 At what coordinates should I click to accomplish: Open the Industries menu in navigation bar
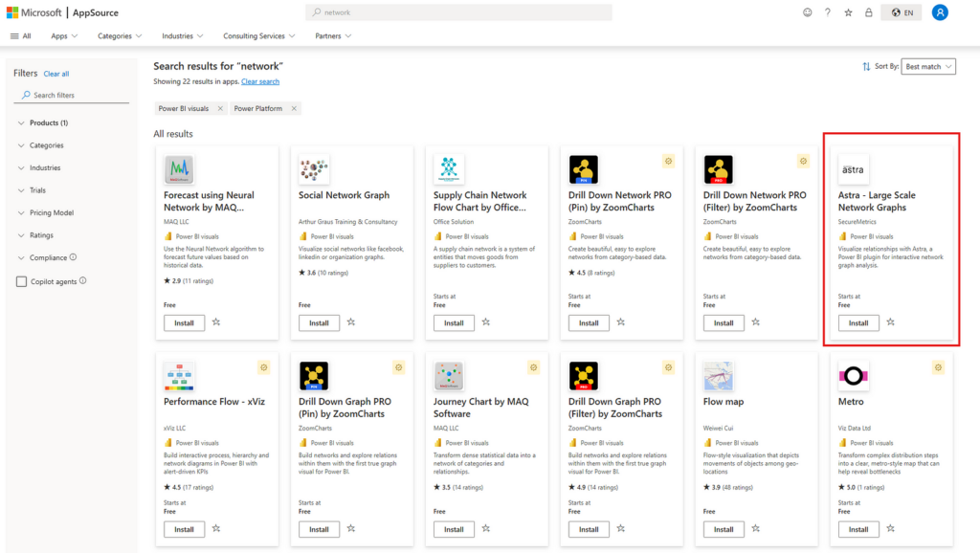[182, 36]
